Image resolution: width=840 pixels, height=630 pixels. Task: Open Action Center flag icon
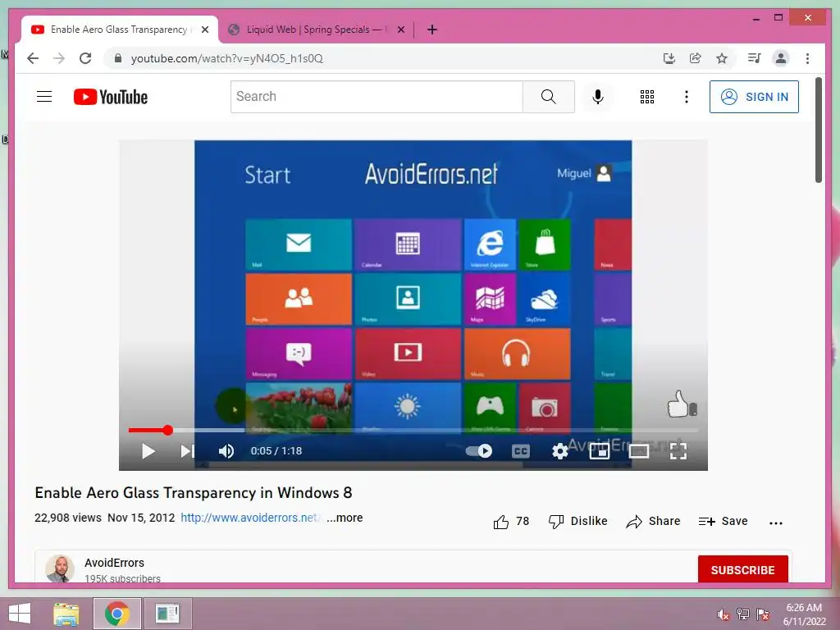763,614
